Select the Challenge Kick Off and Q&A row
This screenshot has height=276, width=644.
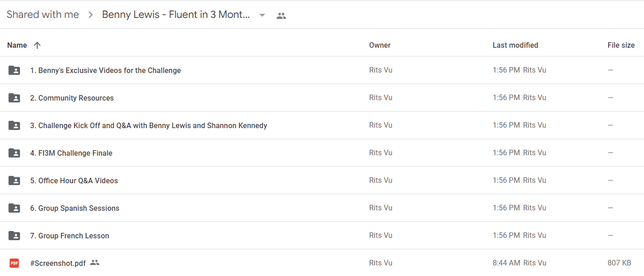click(x=322, y=125)
